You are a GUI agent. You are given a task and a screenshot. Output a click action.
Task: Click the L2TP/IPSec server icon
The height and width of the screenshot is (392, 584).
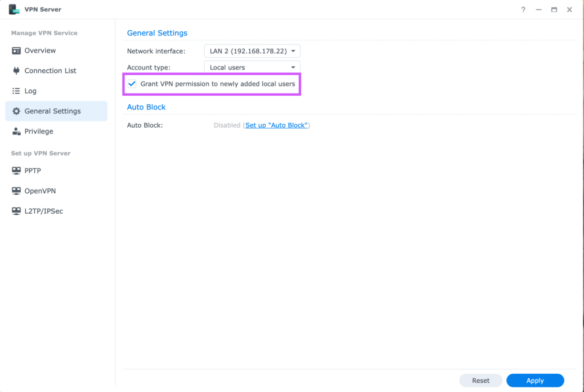pos(17,211)
